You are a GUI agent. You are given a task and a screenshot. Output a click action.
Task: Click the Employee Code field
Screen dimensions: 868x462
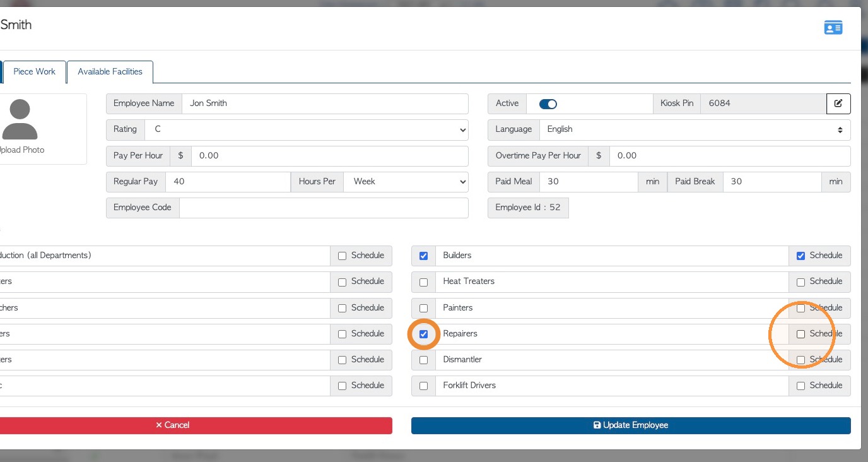[x=324, y=208]
